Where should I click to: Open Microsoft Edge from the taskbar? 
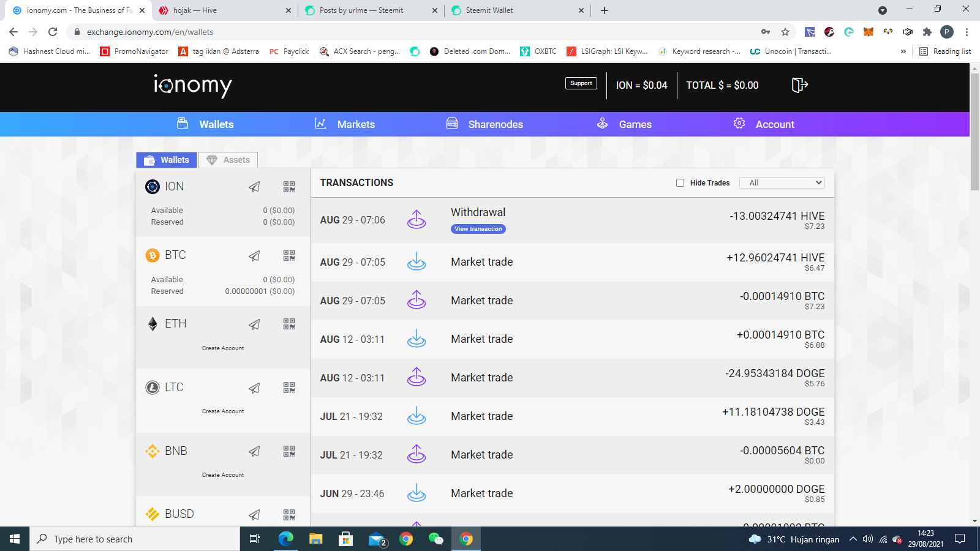[x=285, y=539]
